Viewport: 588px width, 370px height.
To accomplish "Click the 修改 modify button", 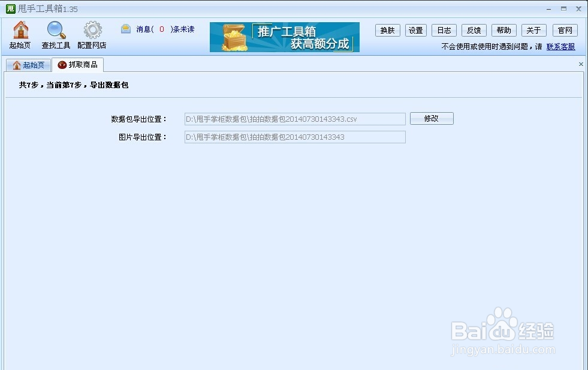I will click(x=432, y=119).
